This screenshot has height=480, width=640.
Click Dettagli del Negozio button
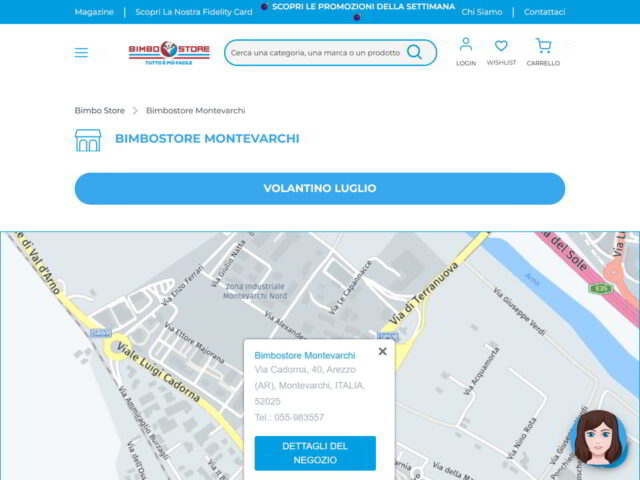pos(315,453)
